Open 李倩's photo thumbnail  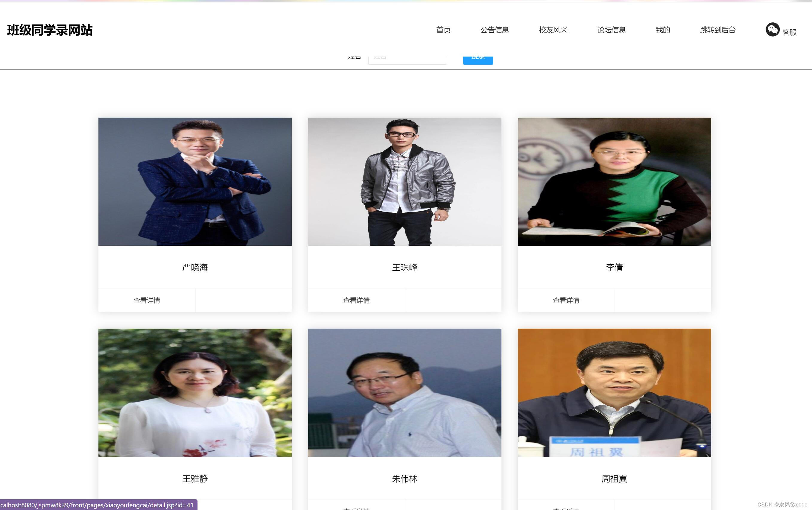coord(615,181)
